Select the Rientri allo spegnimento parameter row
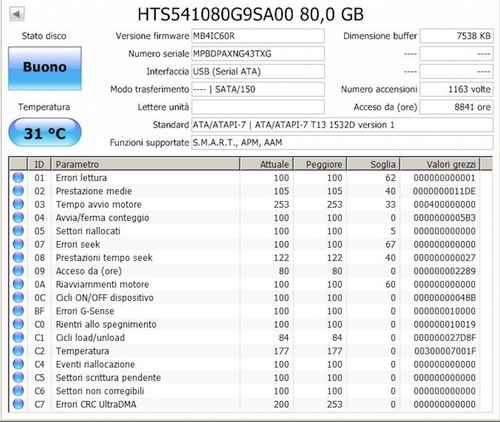The height and width of the screenshot is (422, 500). (x=250, y=324)
